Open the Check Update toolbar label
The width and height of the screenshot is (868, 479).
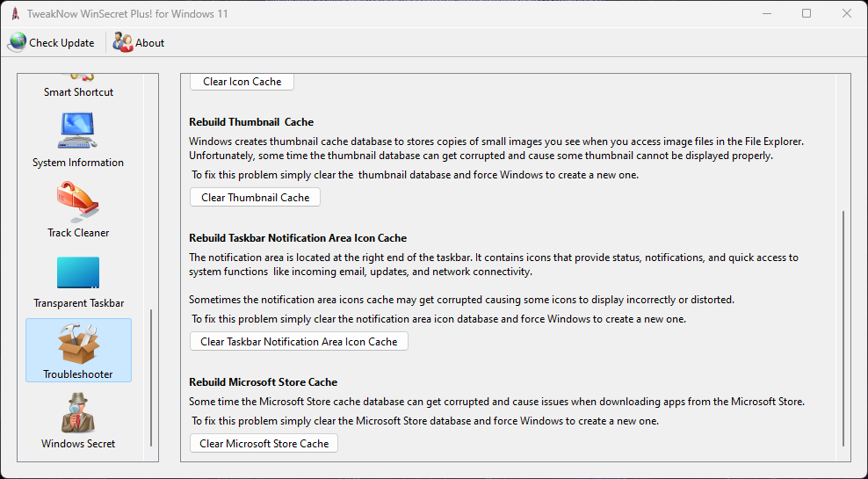coord(61,43)
